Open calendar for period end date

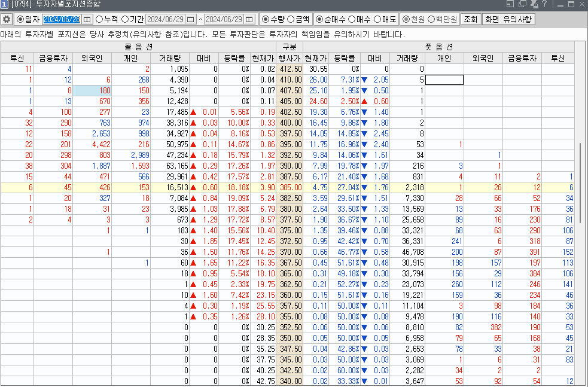click(249, 19)
